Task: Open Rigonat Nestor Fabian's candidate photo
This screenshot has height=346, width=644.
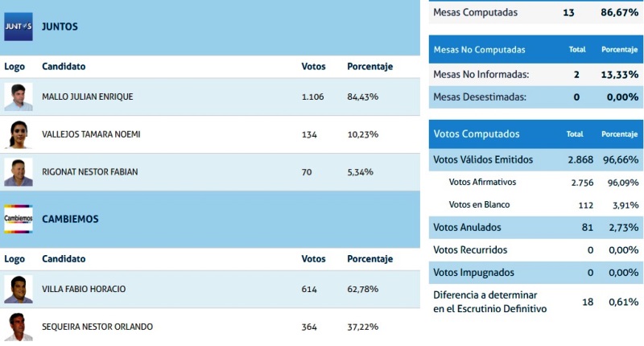Action: (x=18, y=172)
